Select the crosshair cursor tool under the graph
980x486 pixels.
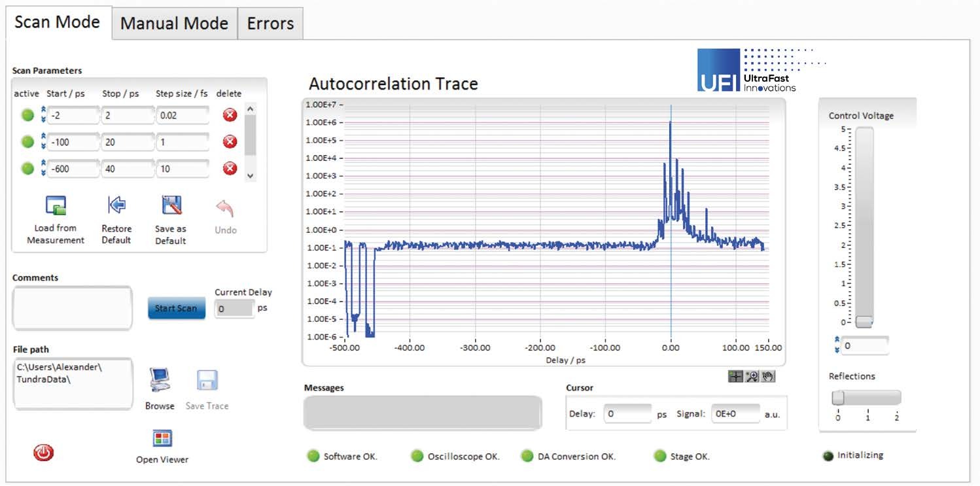(735, 377)
